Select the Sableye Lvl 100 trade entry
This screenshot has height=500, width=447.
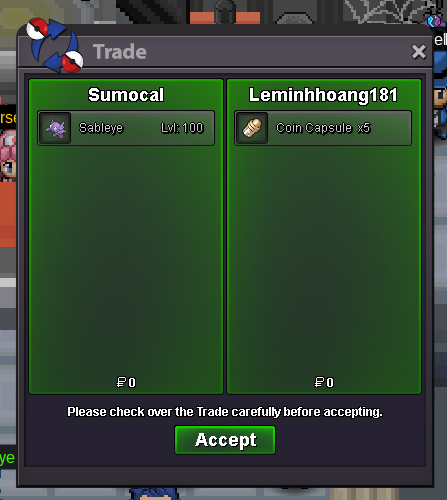[x=126, y=128]
